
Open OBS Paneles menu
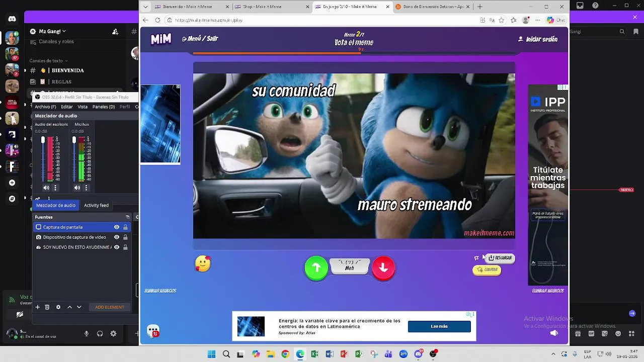(x=104, y=107)
